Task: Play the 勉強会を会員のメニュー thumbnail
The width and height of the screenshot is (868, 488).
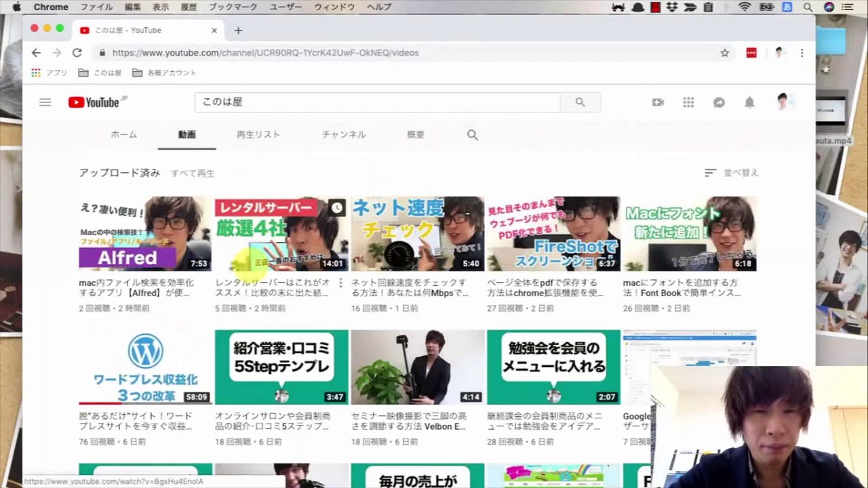Action: 553,367
